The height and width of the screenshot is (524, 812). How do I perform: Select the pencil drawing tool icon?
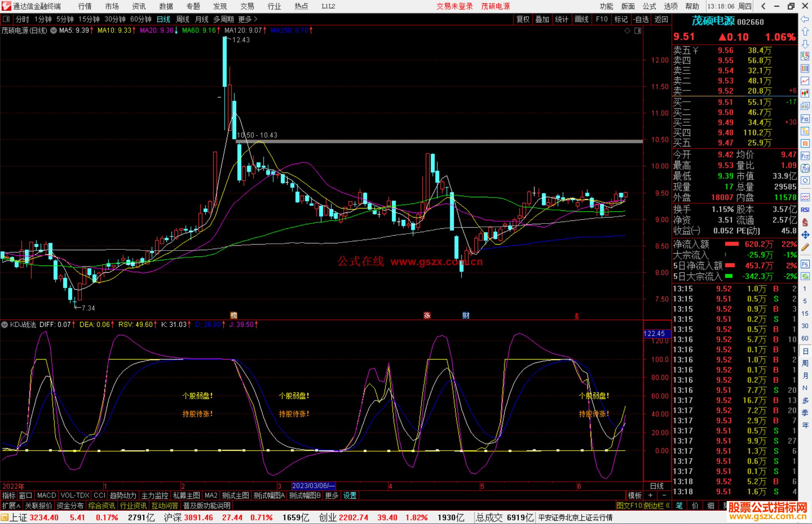pos(805,247)
